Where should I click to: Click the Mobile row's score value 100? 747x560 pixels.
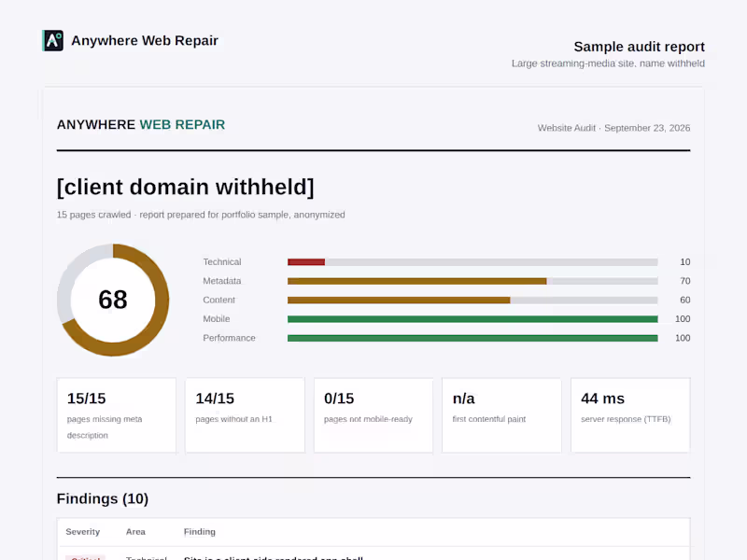683,319
